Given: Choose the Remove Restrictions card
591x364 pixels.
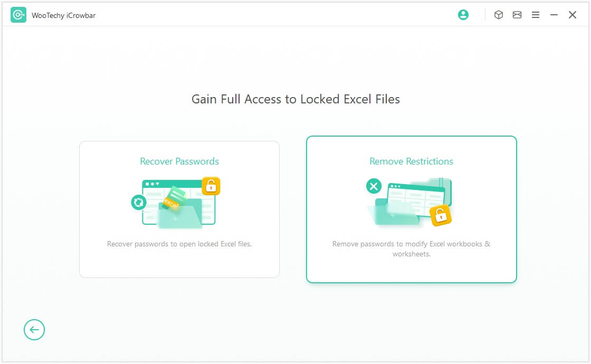Looking at the screenshot, I should pos(411,209).
